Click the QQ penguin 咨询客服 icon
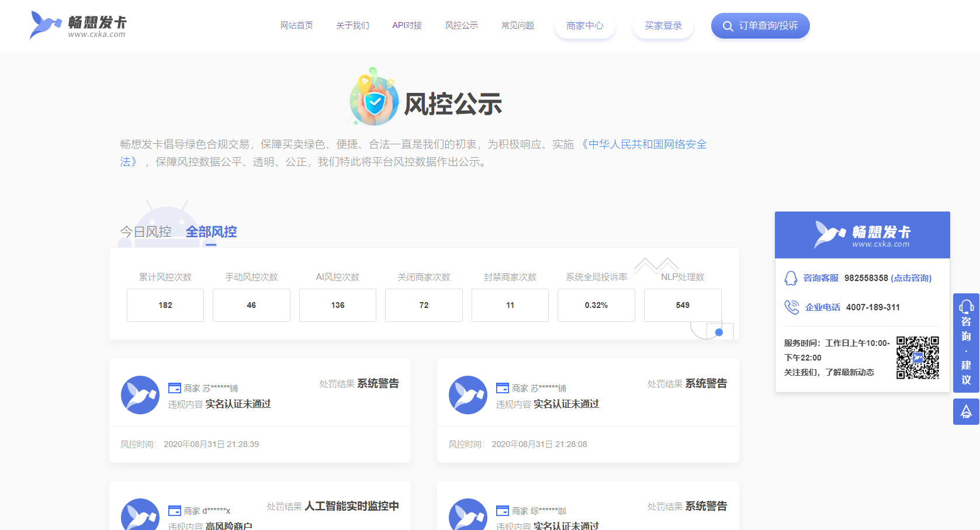The height and width of the screenshot is (530, 980). [x=791, y=278]
